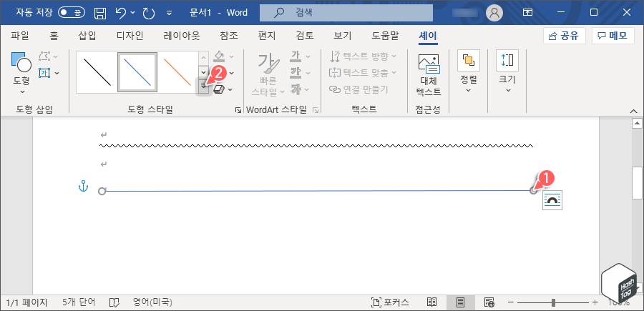The height and width of the screenshot is (311, 644).
Task: Switch to the 홈 tab
Action: click(54, 36)
